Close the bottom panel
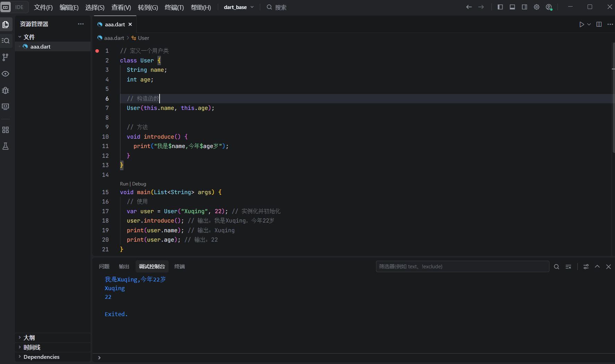615x364 pixels. 608,267
